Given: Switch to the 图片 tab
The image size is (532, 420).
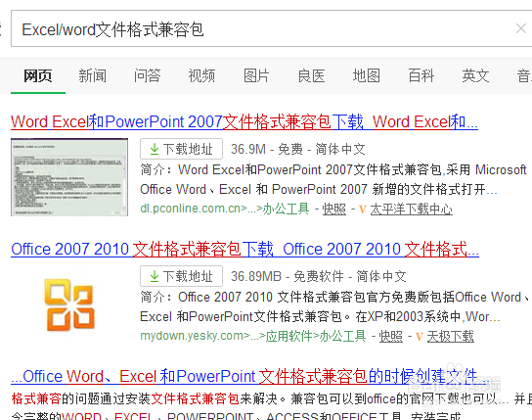Looking at the screenshot, I should click(256, 75).
